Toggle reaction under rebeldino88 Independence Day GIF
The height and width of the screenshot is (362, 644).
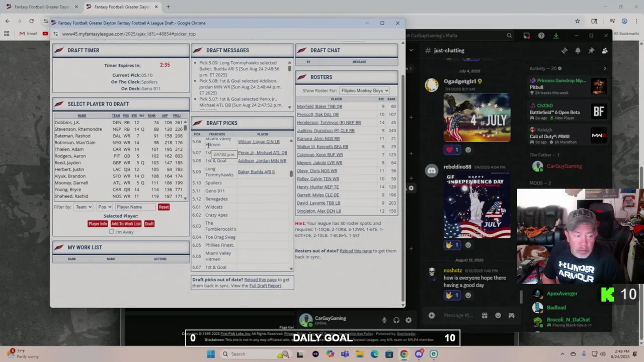[452, 245]
